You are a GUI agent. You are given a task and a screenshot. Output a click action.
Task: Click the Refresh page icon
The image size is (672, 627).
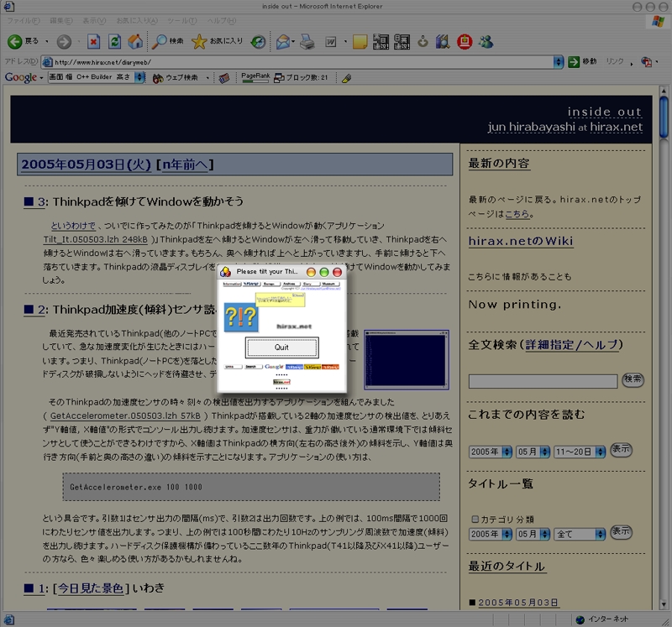click(114, 41)
